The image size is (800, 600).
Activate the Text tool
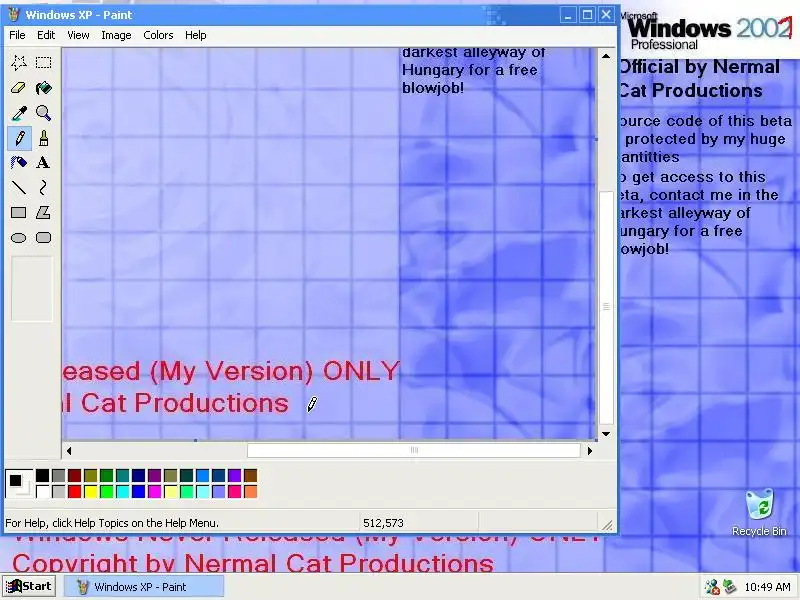pos(44,163)
